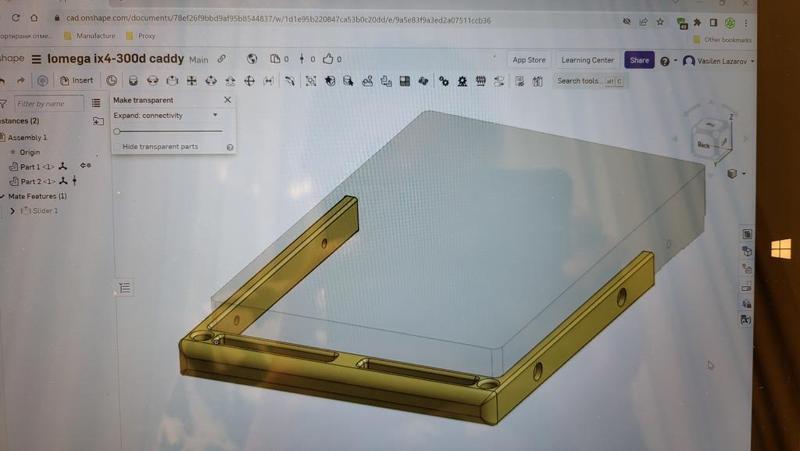Open the top icon in the right panel

click(747, 234)
